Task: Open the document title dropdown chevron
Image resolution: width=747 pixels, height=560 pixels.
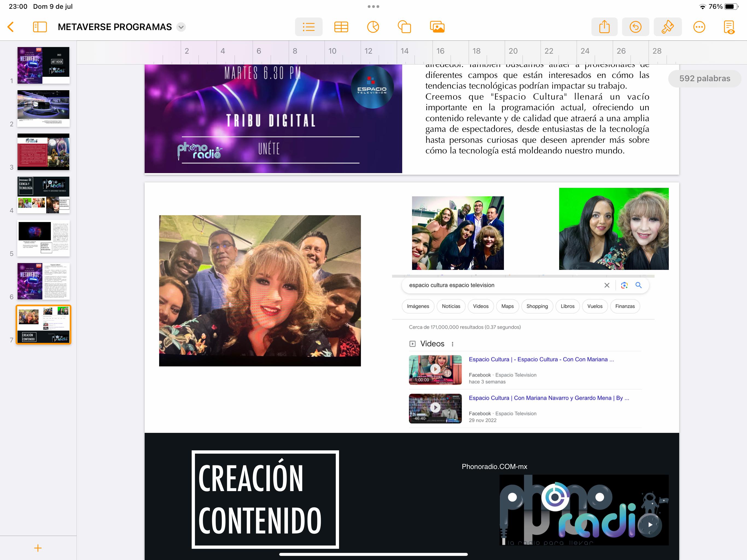Action: pyautogui.click(x=181, y=27)
